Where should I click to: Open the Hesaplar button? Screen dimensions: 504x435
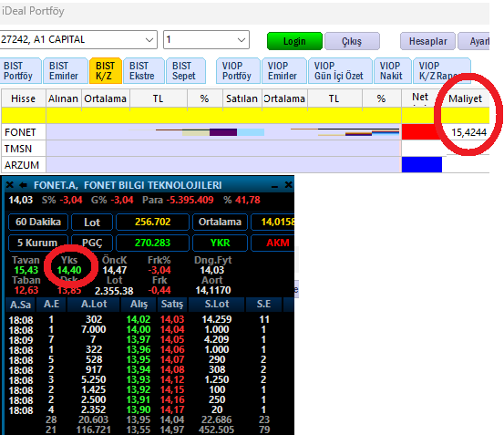point(427,41)
